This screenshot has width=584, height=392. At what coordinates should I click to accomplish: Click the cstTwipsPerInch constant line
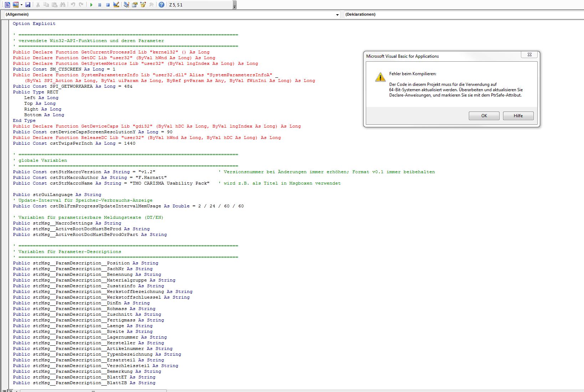74,143
